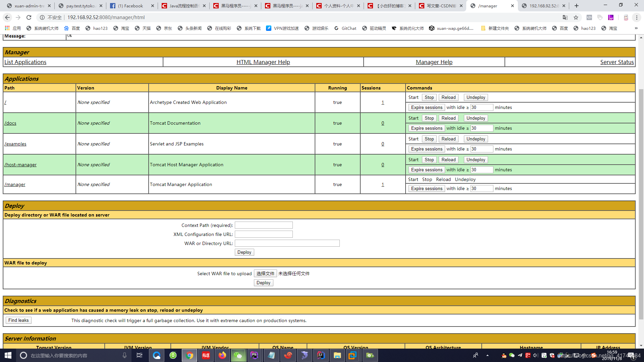This screenshot has width=644, height=362.
Task: Show hidden bookmarks with the » chevron
Action: click(636, 28)
